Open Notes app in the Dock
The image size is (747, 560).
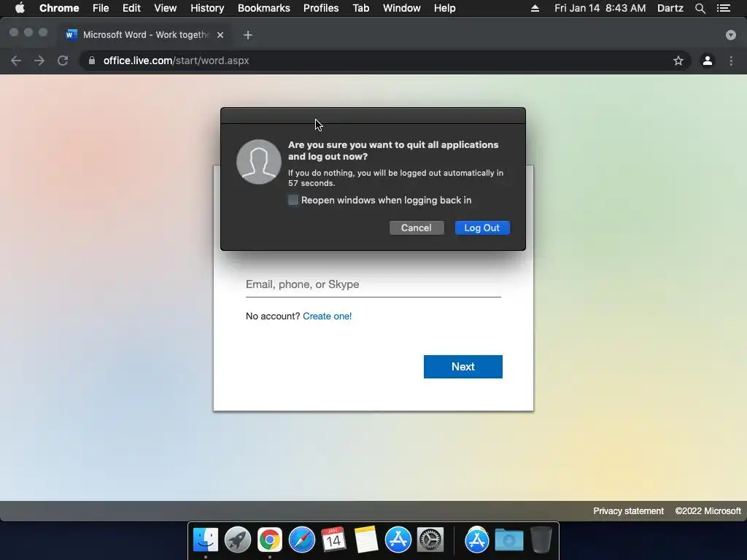click(x=366, y=540)
